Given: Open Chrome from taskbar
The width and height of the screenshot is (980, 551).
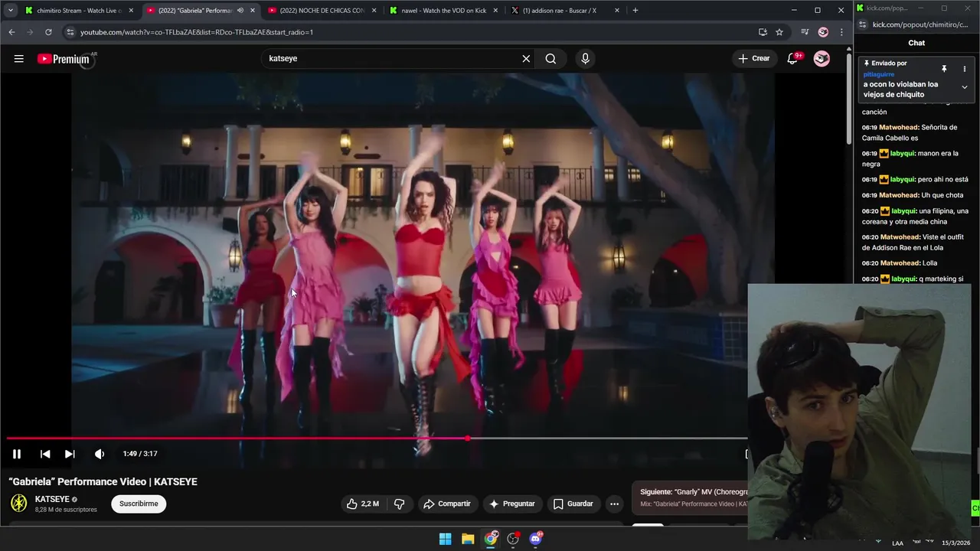Looking at the screenshot, I should pyautogui.click(x=491, y=539).
